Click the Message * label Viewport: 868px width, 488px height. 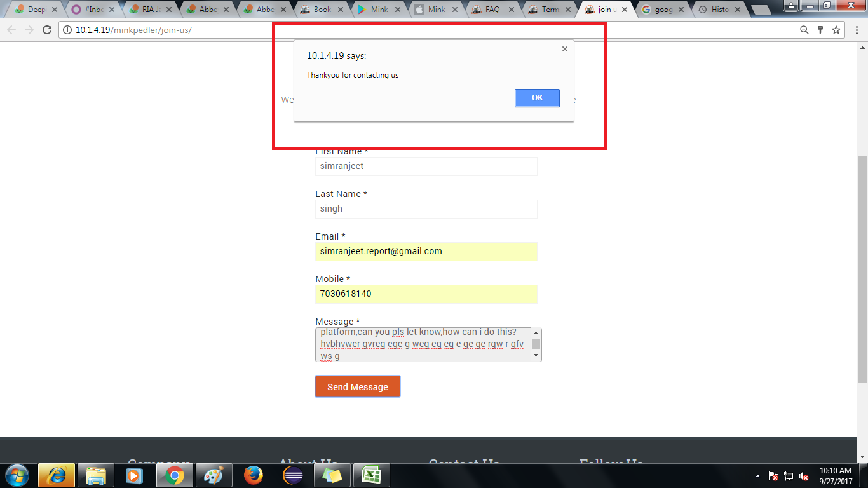coord(338,322)
